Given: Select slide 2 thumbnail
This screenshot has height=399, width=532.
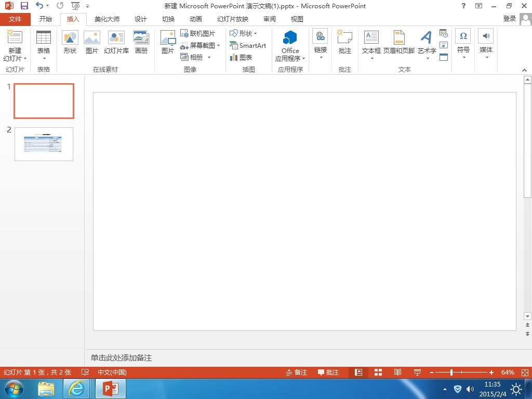Looking at the screenshot, I should click(44, 144).
